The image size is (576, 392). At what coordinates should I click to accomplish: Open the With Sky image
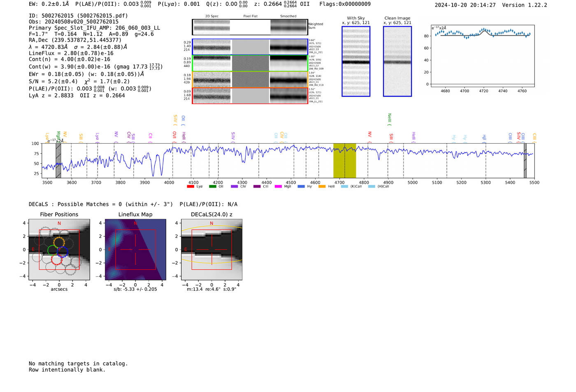pos(356,61)
